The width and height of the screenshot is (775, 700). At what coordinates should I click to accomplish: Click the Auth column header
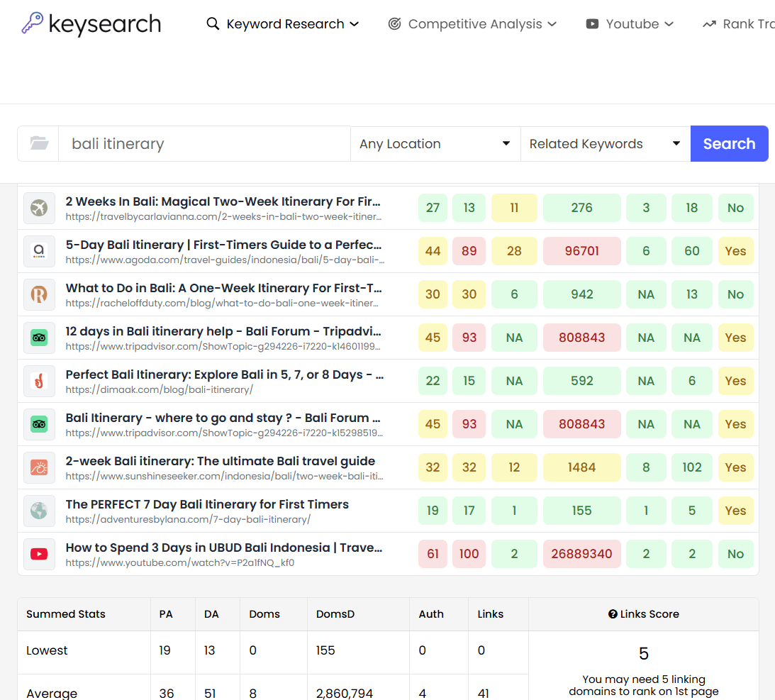pos(431,614)
